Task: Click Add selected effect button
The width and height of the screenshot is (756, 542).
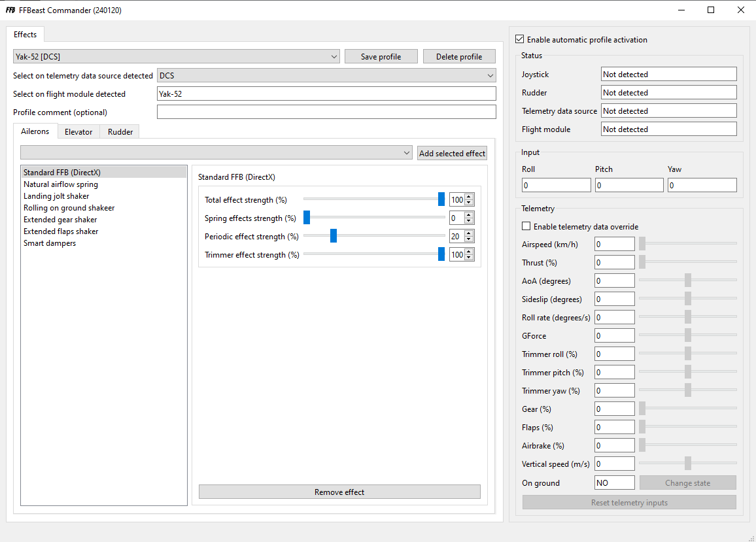Action: [x=453, y=153]
